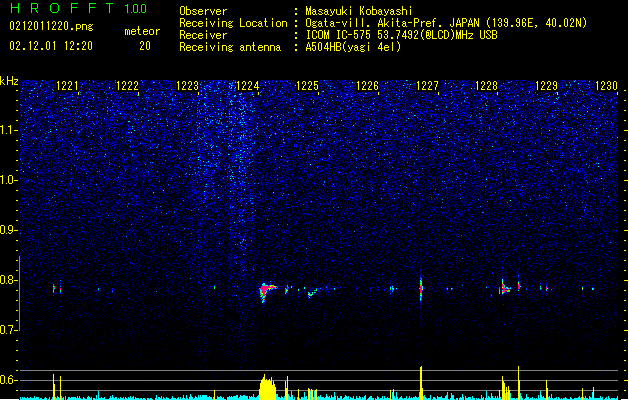Click the 0.6 kHz axis label
The height and width of the screenshot is (400, 629).
click(x=8, y=380)
